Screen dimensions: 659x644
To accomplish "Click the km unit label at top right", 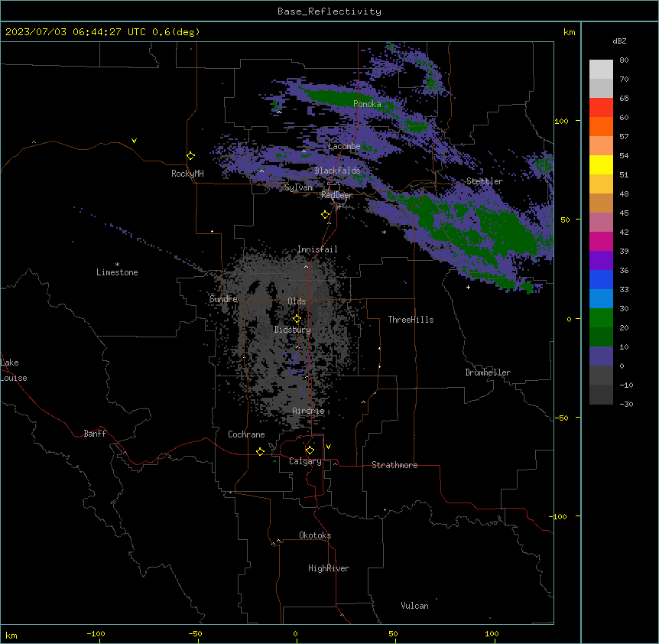I will pos(569,32).
